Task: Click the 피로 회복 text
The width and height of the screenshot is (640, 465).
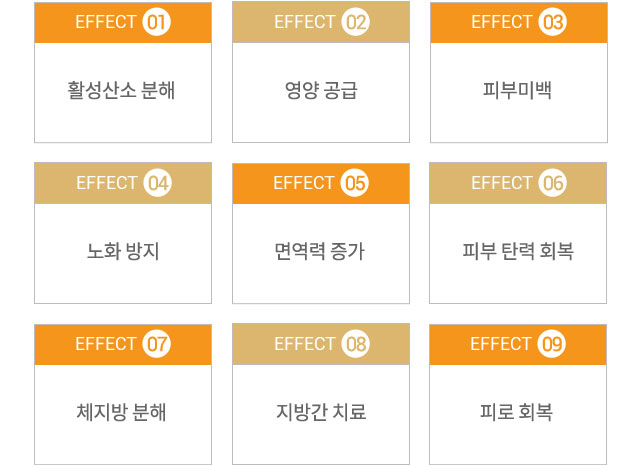Action: pos(516,412)
